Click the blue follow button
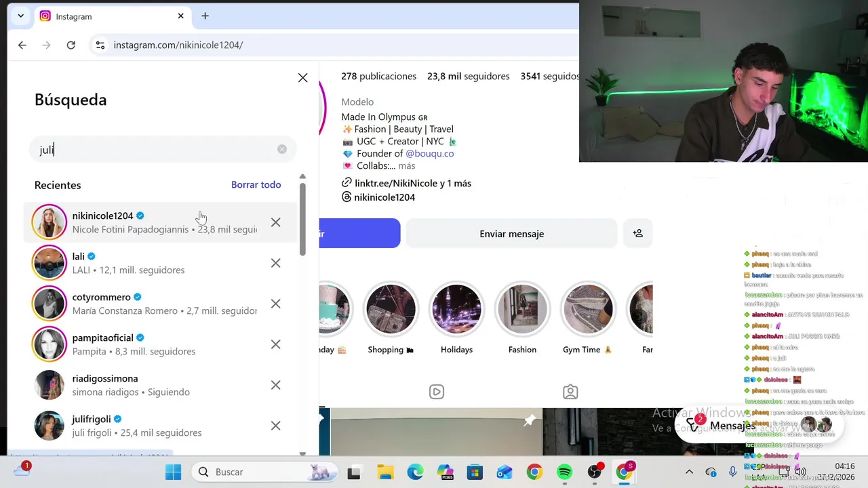 (x=359, y=234)
